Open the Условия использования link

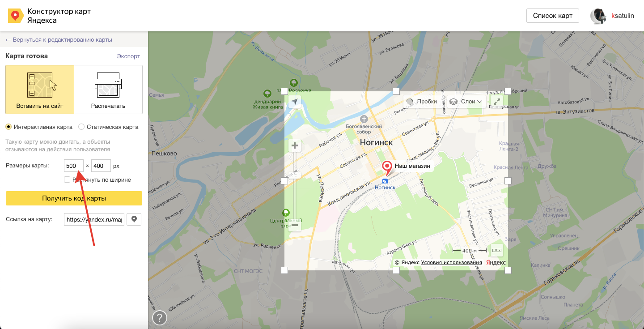[452, 262]
